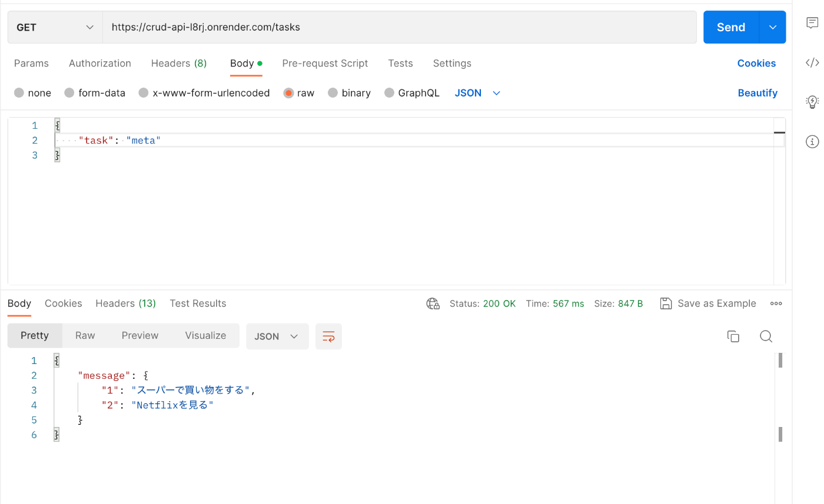Click the Size 847 B value

tap(630, 303)
